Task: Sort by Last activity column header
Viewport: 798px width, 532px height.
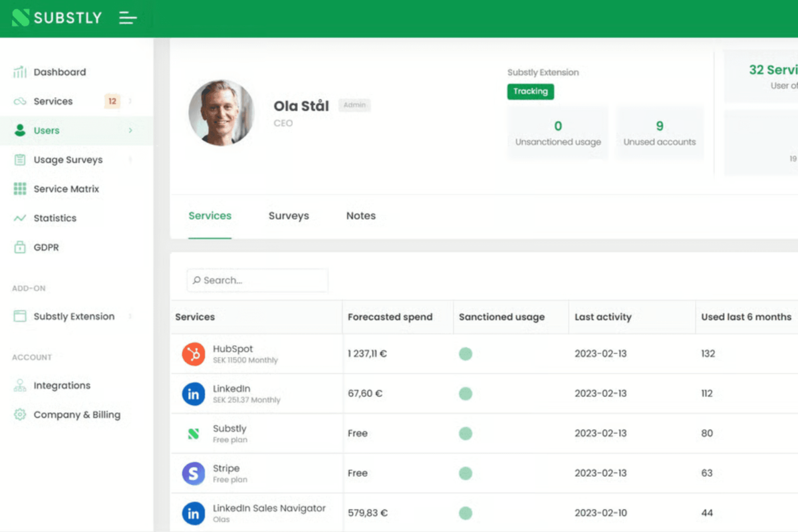Action: point(603,317)
